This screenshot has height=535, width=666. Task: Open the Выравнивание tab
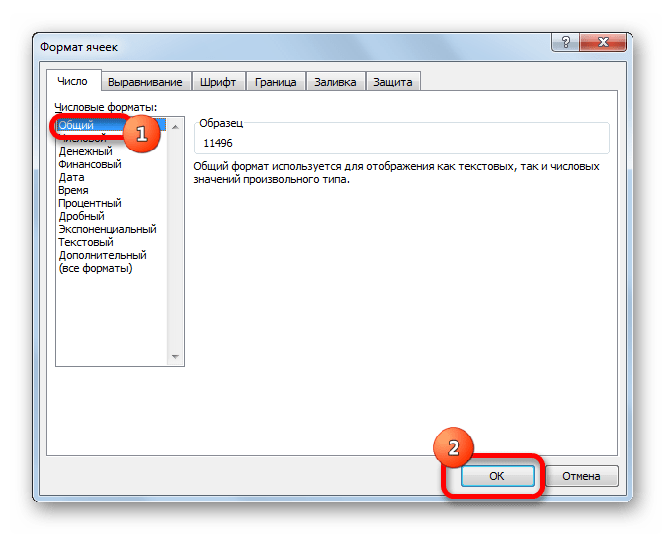(145, 82)
